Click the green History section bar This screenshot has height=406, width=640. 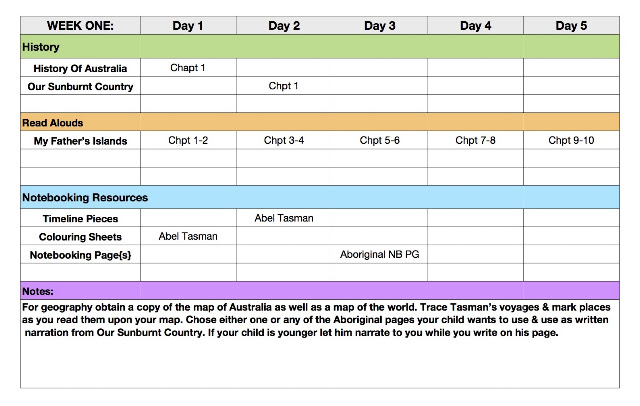(x=320, y=47)
